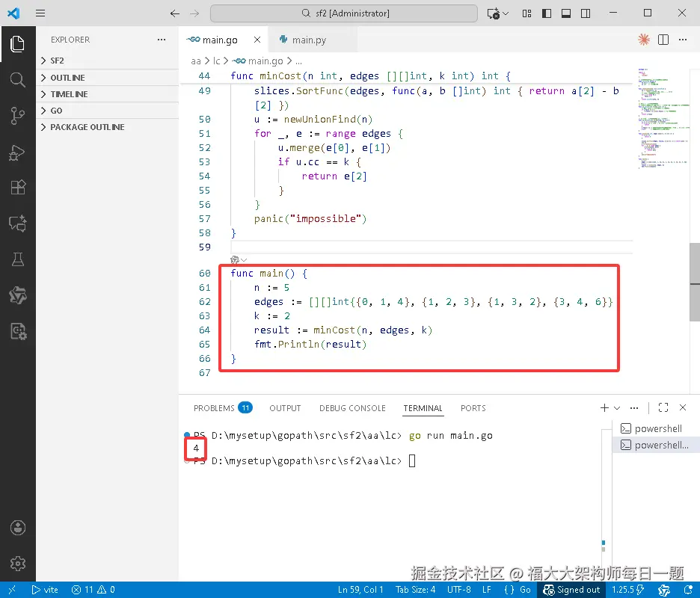Expand the PACKAGE OUTLINE section
Viewport: 700px width, 598px height.
tap(107, 127)
